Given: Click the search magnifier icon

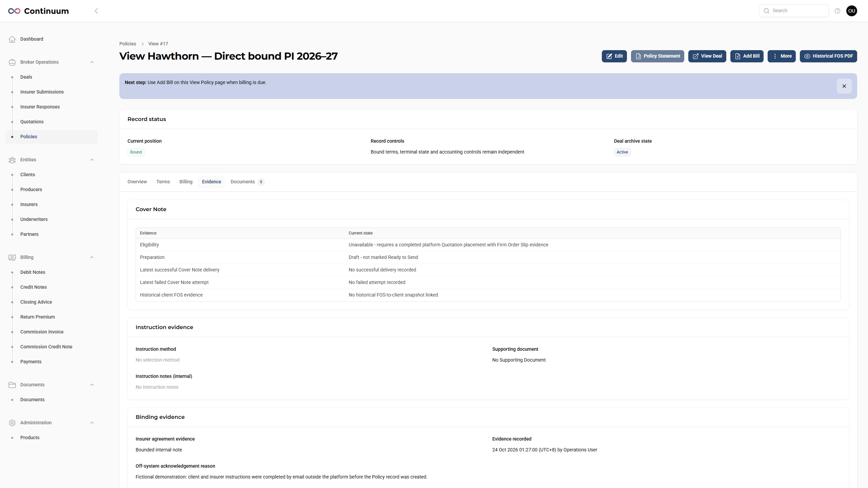Looking at the screenshot, I should click(767, 11).
